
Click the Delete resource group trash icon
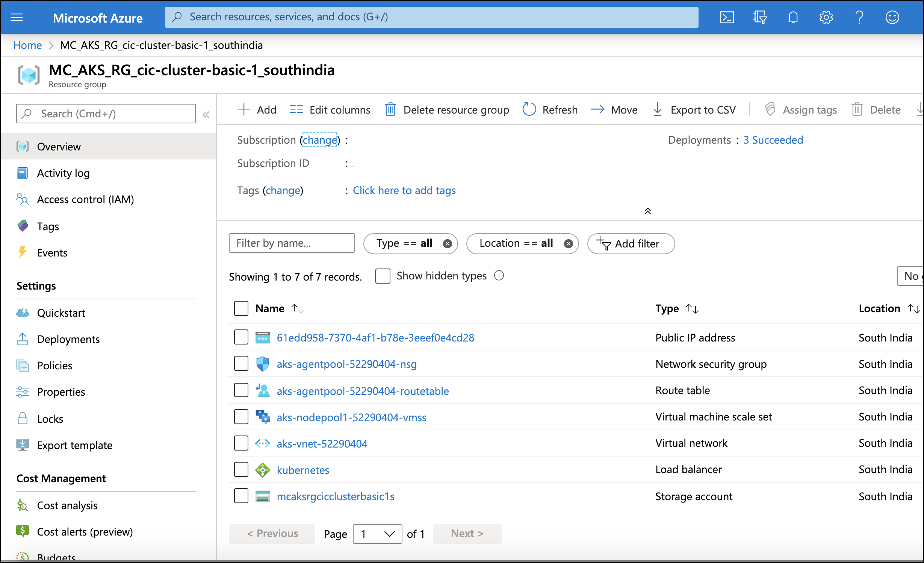[390, 109]
